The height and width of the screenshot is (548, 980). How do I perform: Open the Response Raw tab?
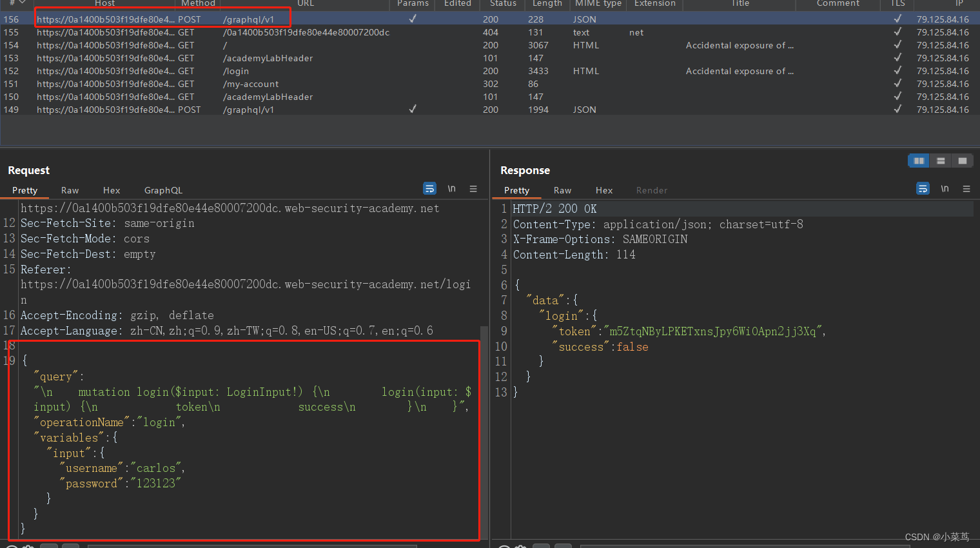click(562, 190)
